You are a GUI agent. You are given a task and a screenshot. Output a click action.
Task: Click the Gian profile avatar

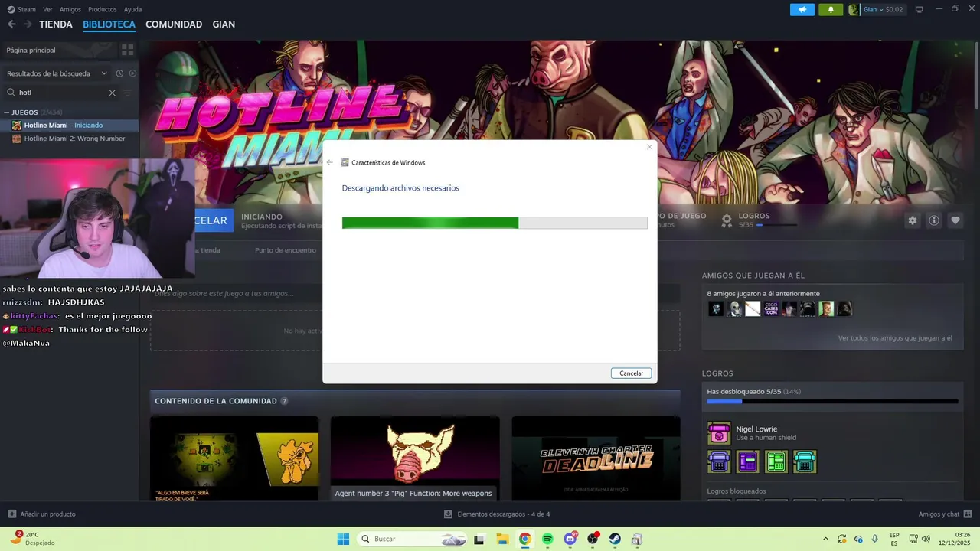point(854,9)
